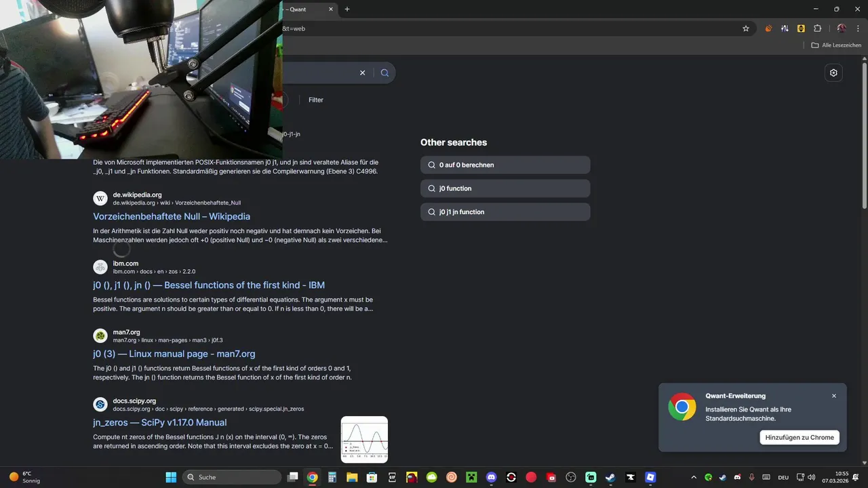Screen dimensions: 868x488
Task: Open the GIF app on the taskbar
Action: (x=392, y=477)
